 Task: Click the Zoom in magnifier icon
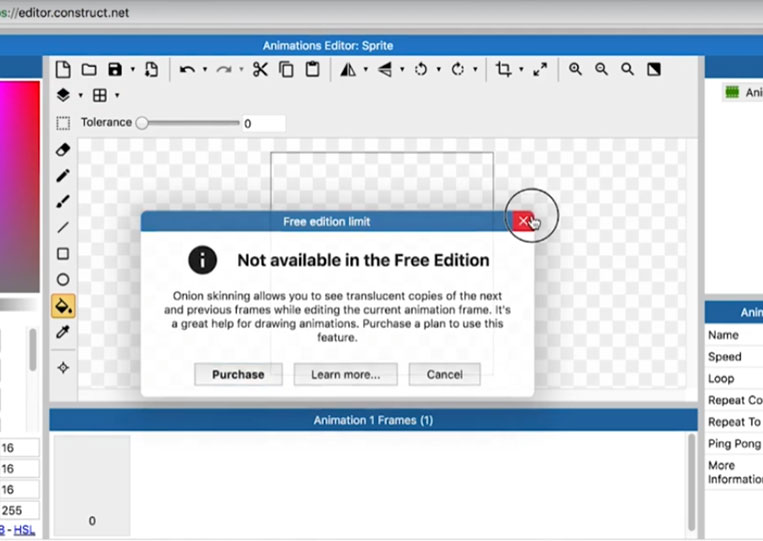point(576,70)
